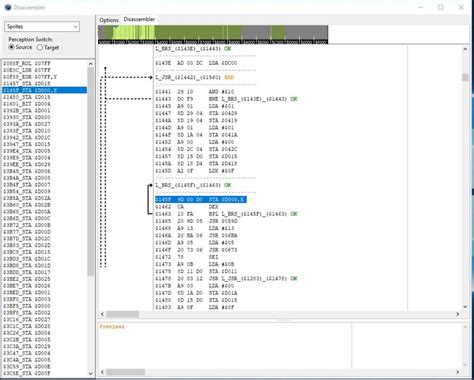
Task: Select list row $1457_STA $D015
Action: tap(45, 83)
